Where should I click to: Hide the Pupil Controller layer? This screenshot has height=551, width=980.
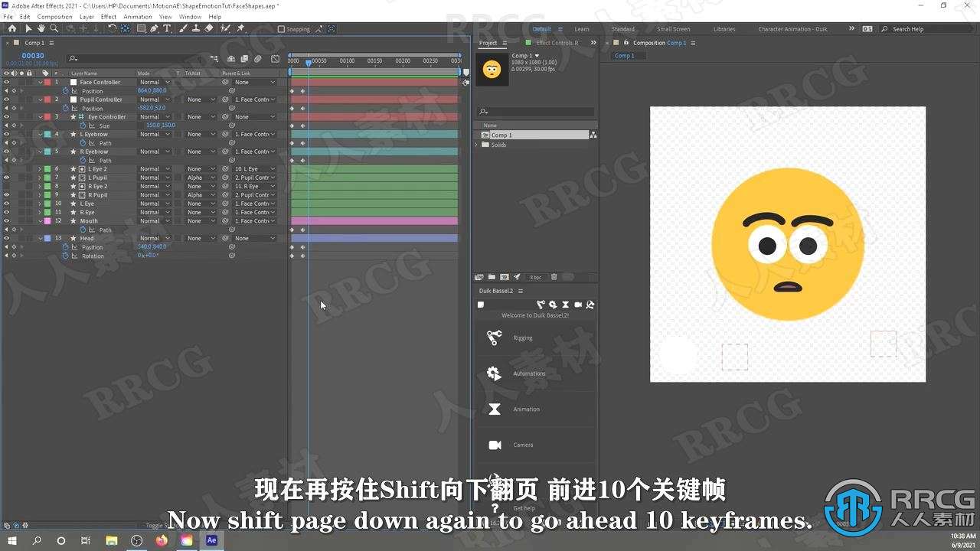6,99
